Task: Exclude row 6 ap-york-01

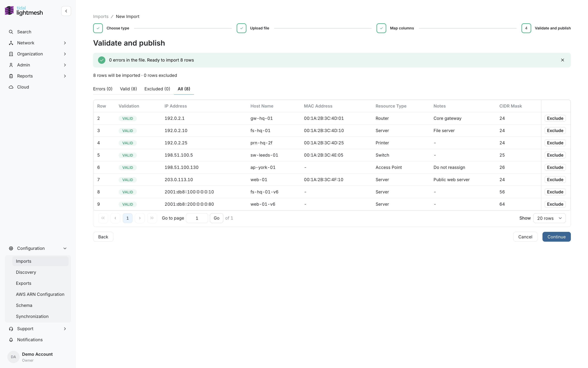Action: (555, 167)
